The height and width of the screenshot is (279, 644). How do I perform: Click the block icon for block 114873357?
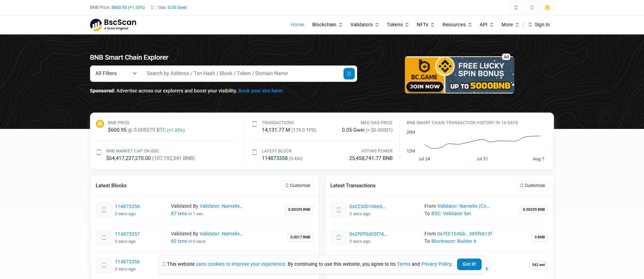[104, 238]
